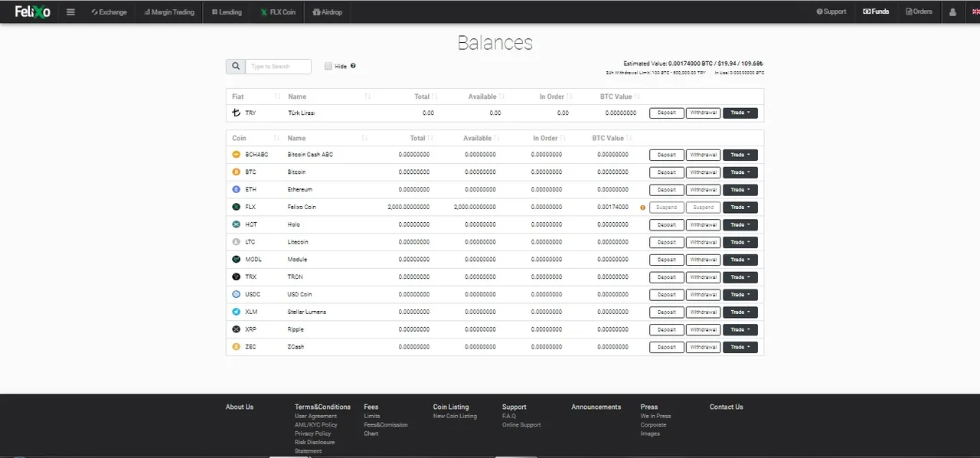Open User Agreement footer link
This screenshot has height=458, width=980.
tap(315, 417)
